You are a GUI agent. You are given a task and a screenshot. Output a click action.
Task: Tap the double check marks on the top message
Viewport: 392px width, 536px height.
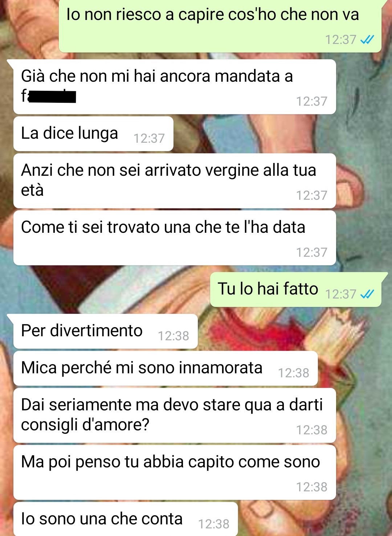point(367,39)
